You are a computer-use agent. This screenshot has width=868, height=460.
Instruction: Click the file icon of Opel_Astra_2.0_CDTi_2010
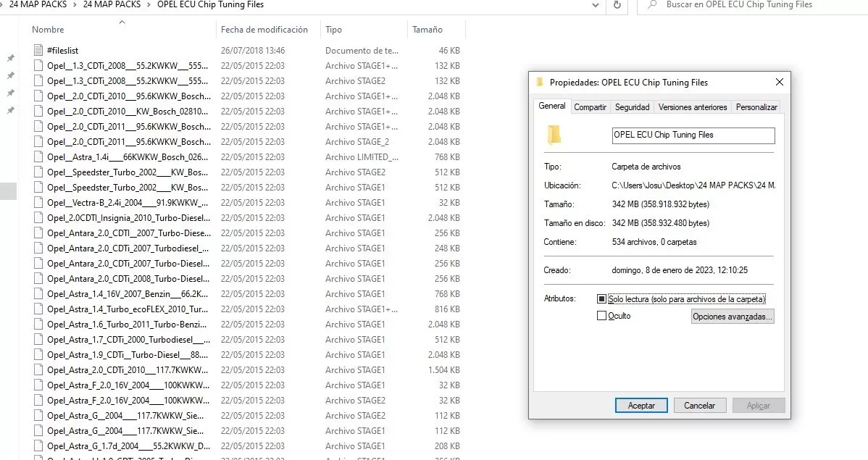(38, 370)
